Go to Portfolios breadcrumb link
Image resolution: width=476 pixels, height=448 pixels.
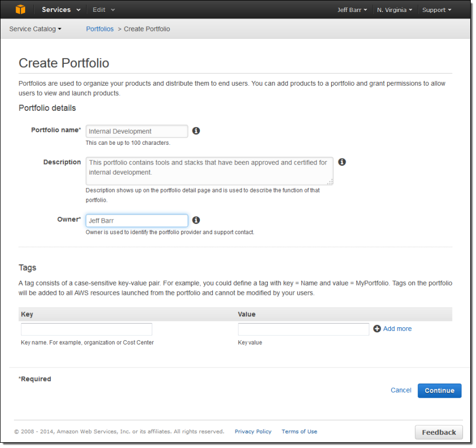click(x=99, y=29)
